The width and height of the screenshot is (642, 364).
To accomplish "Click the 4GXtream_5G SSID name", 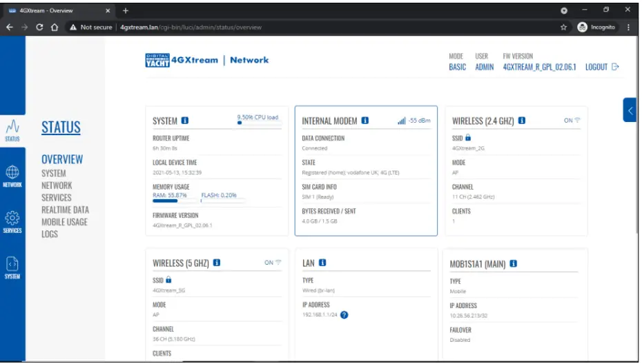I will [x=168, y=291].
